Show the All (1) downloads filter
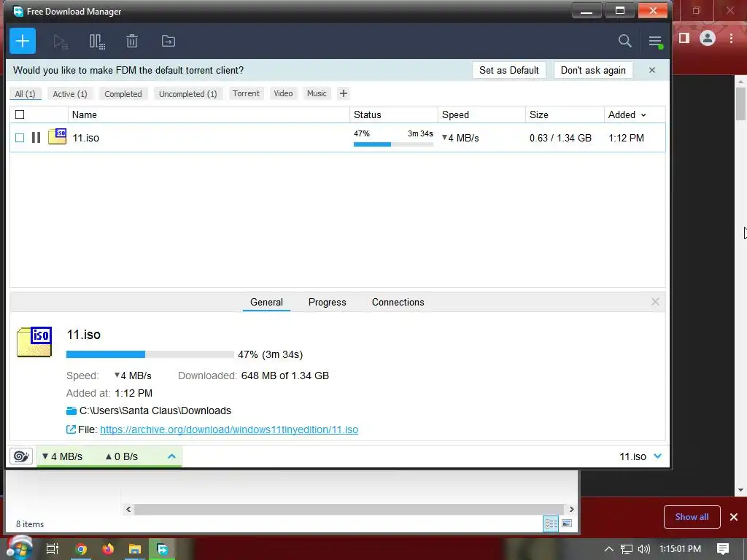 point(26,94)
